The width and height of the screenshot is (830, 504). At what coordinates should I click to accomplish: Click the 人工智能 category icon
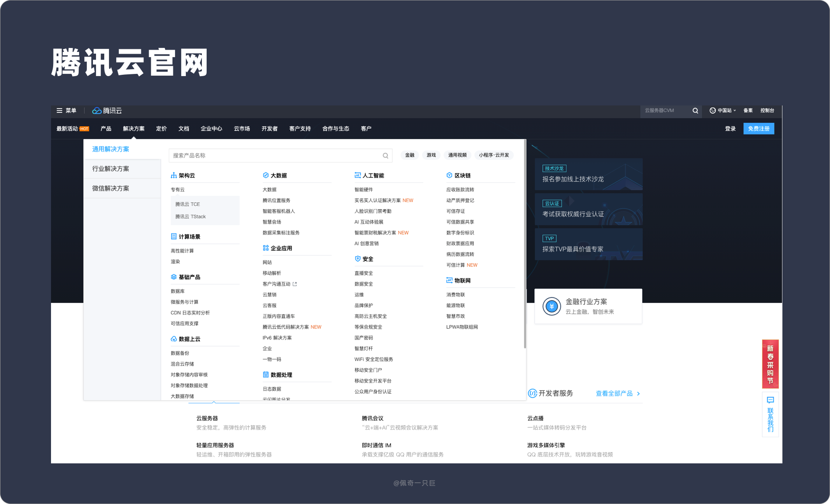(358, 175)
